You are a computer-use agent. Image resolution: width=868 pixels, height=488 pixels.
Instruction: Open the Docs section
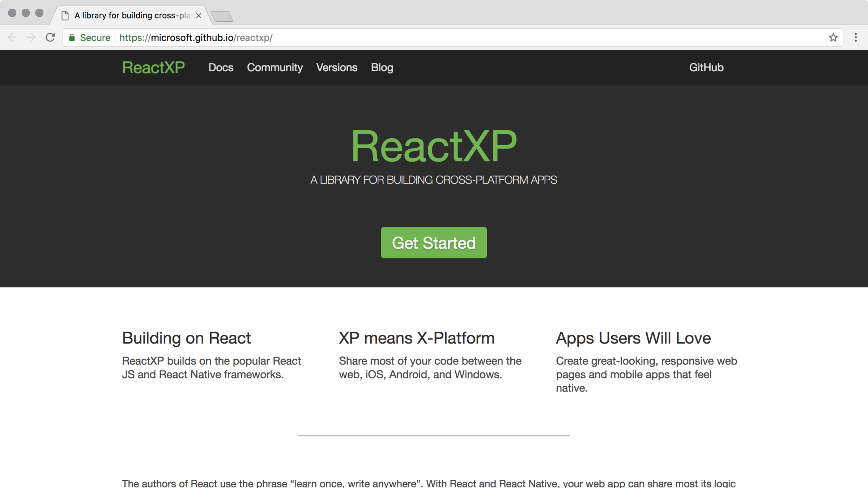(221, 67)
